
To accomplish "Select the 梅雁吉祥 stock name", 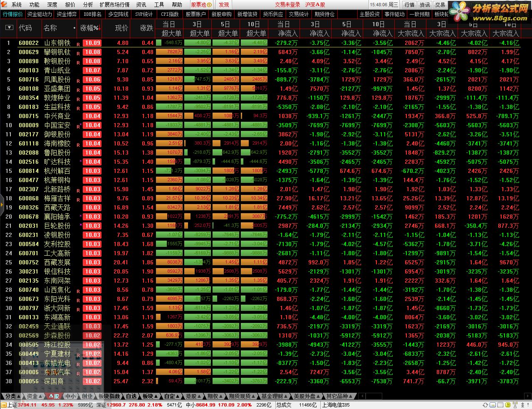I will coord(57,198).
